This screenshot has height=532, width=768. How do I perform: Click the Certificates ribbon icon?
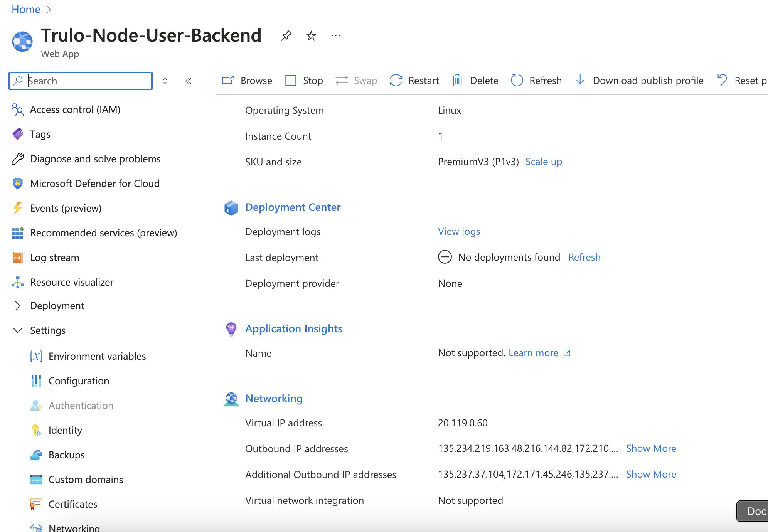[36, 505]
